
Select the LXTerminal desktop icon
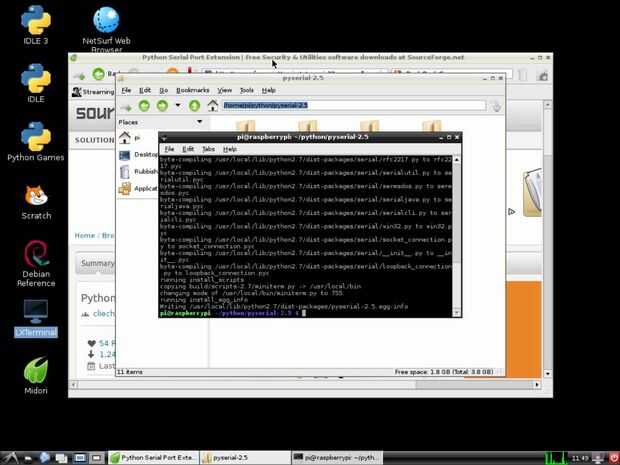(x=36, y=318)
